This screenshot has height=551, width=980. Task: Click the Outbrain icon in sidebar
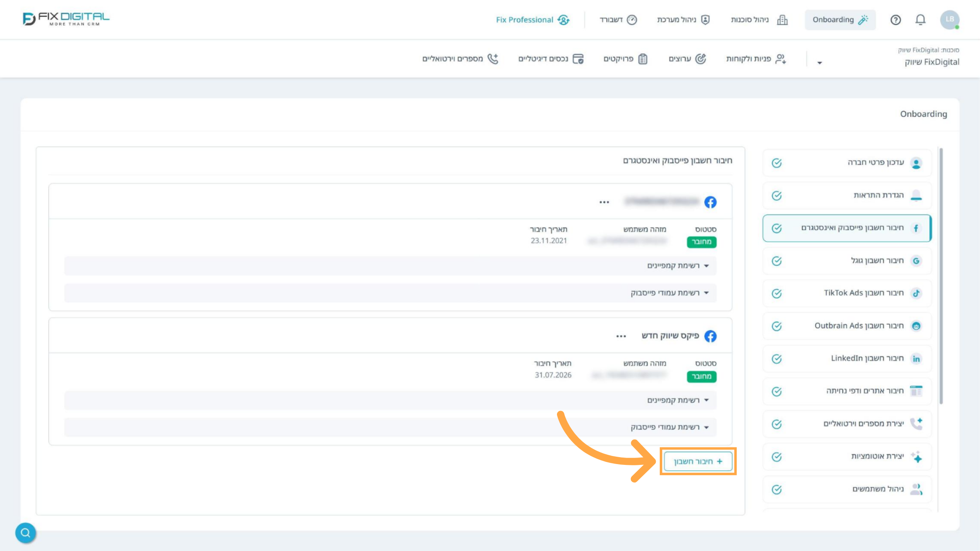(x=916, y=326)
